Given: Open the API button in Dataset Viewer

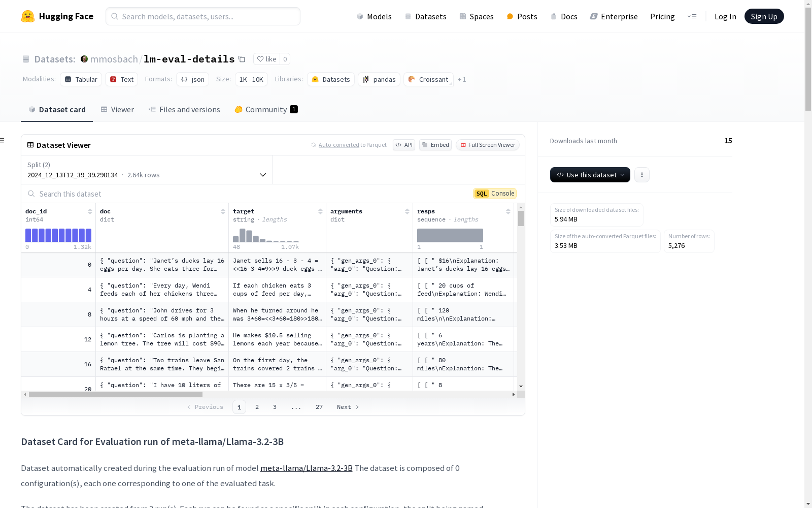Looking at the screenshot, I should click(x=404, y=145).
